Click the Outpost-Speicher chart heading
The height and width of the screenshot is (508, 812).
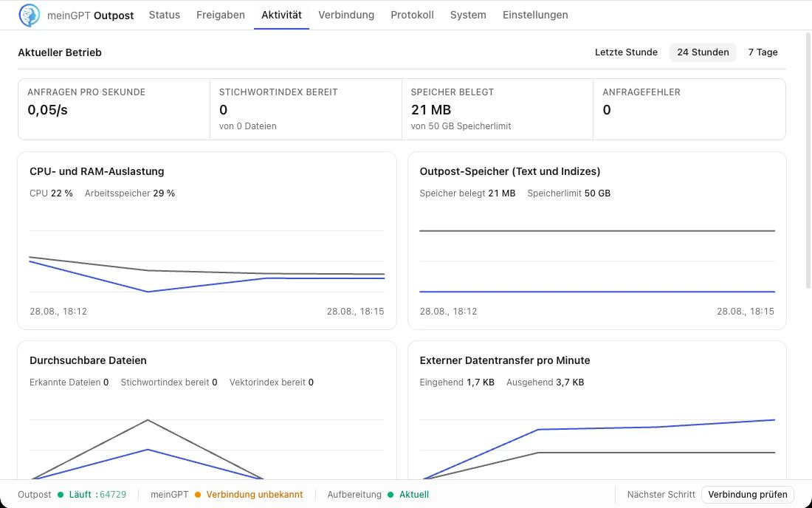[x=510, y=171]
